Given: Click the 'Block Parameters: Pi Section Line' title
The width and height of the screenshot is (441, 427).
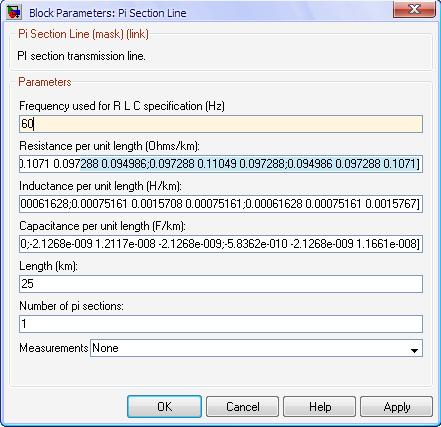Looking at the screenshot, I should click(x=108, y=13).
